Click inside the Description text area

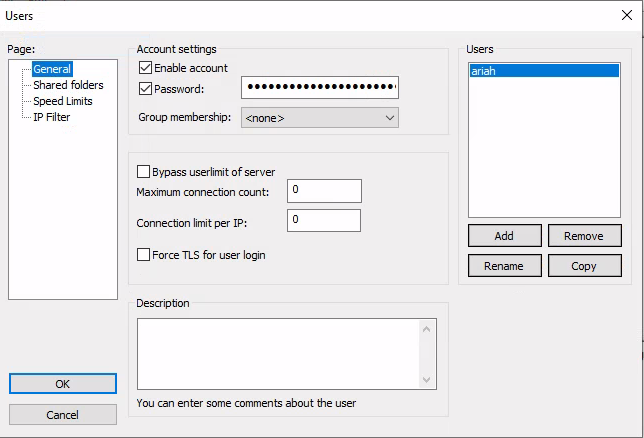pyautogui.click(x=278, y=354)
